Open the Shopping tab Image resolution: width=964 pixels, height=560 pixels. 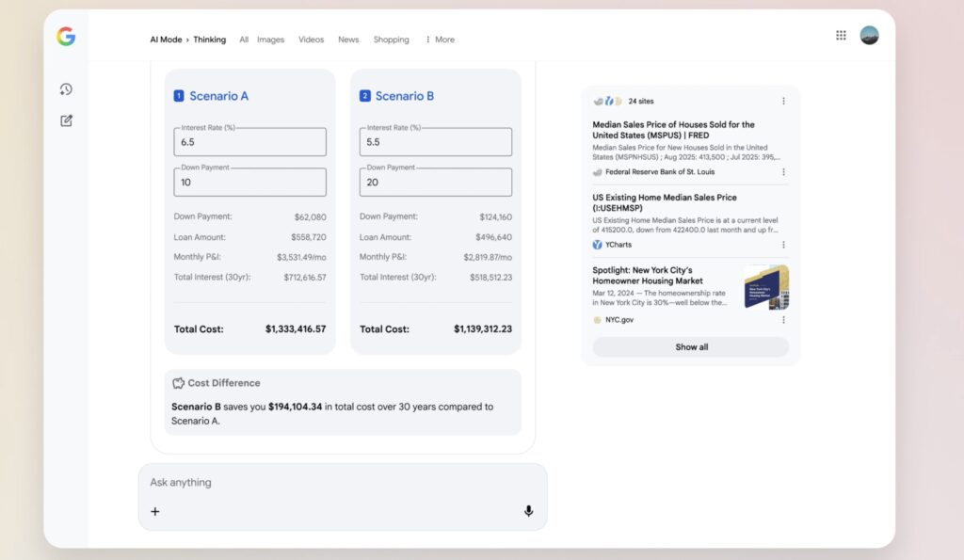[391, 40]
